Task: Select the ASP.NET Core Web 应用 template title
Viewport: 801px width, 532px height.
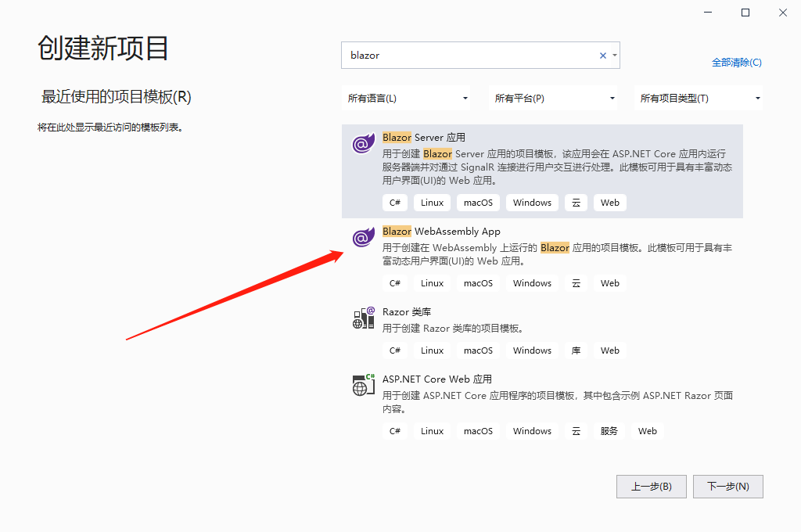Action: tap(437, 379)
